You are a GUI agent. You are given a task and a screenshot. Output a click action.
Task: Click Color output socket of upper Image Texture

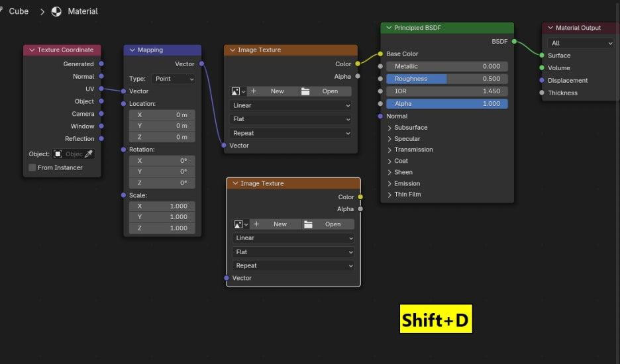pyautogui.click(x=358, y=64)
